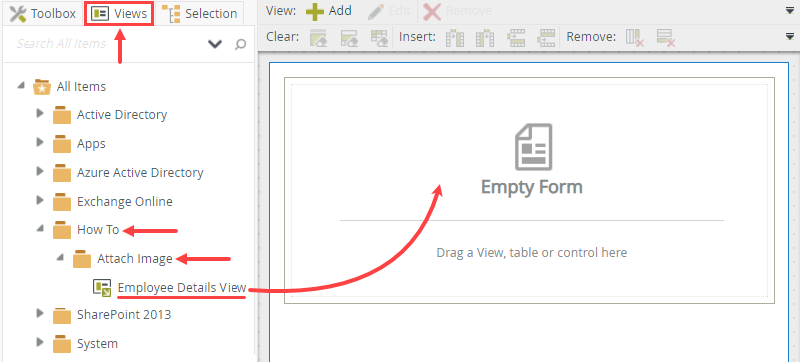This screenshot has width=800, height=362.
Task: Select the Active Directory folder icon
Action: [62, 115]
